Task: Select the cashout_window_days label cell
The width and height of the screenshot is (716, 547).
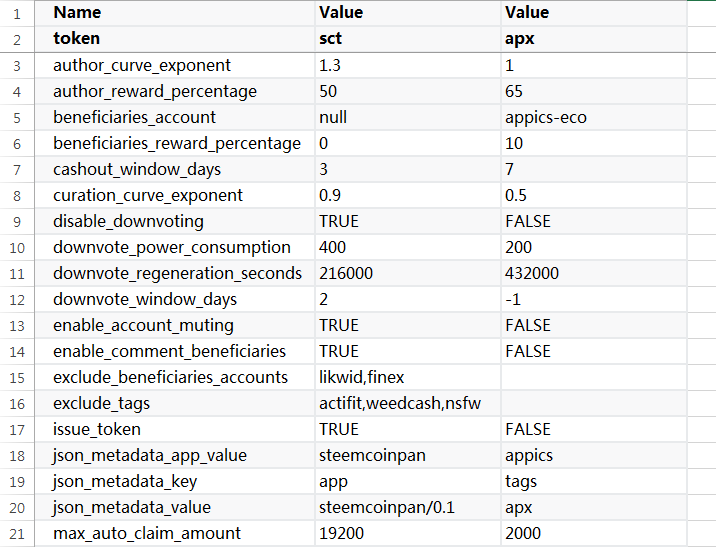Action: [137, 169]
